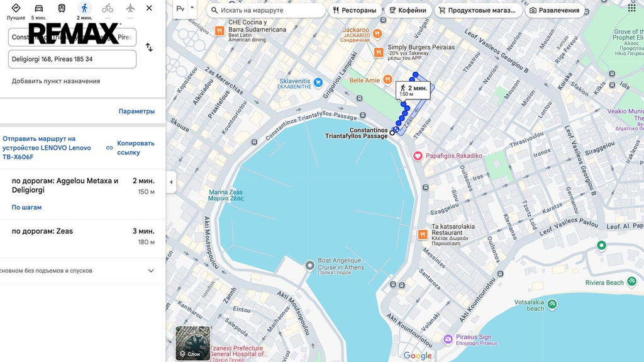Expand the elevation info chevron

click(x=151, y=271)
